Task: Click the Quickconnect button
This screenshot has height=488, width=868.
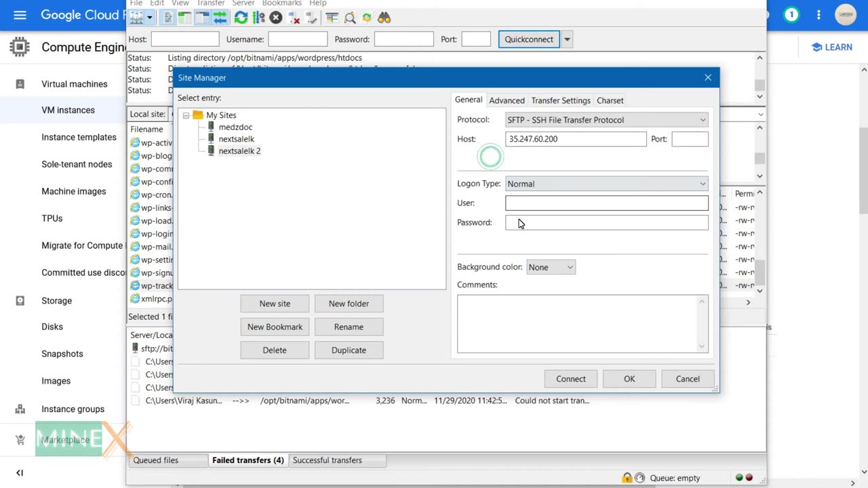Action: 529,39
